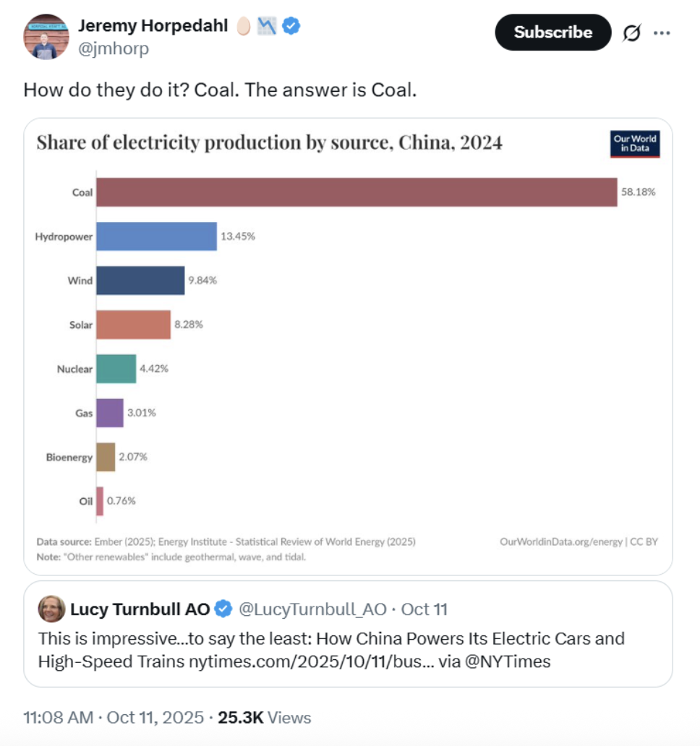
Task: Click Jeremy Horpedahl's profile avatar
Action: 46,37
